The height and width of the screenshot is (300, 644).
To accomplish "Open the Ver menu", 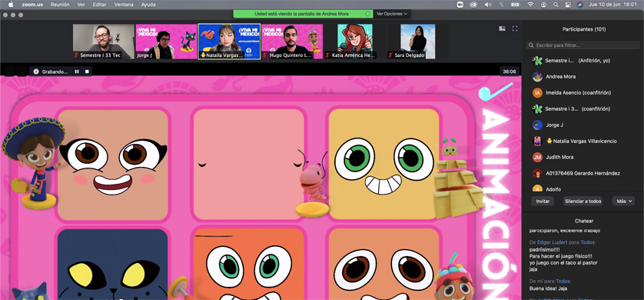I will [x=81, y=5].
